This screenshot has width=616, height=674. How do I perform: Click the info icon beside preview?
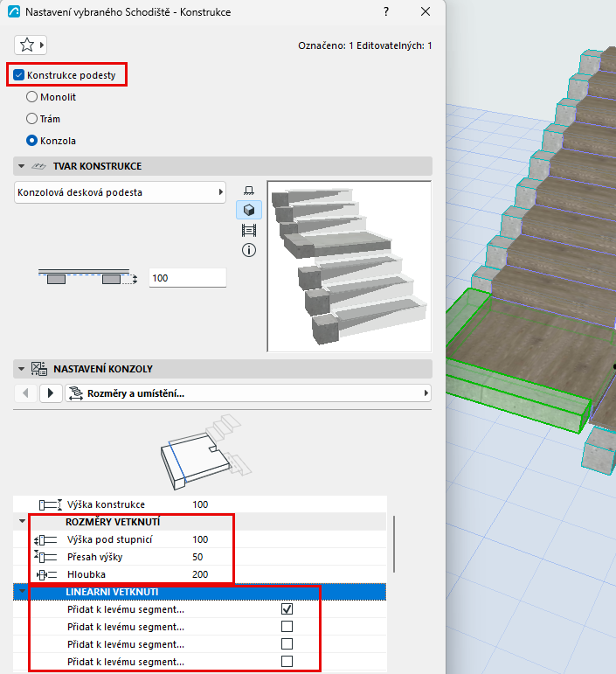pyautogui.click(x=249, y=250)
